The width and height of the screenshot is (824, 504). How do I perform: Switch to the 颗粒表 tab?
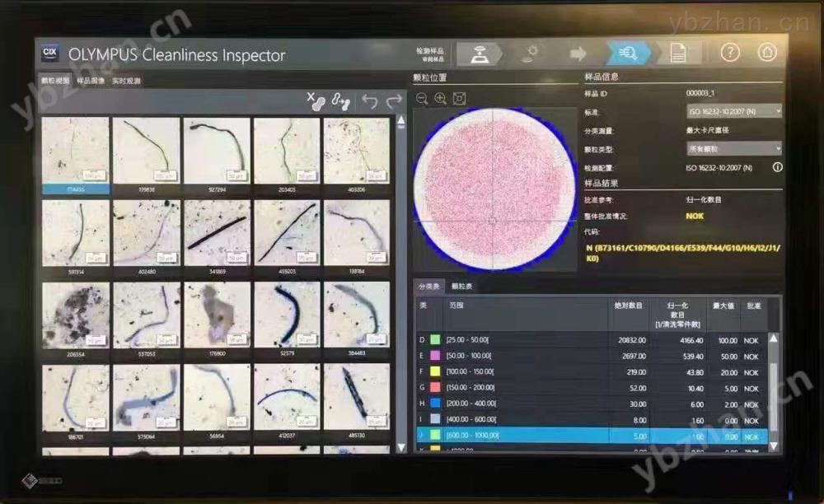tap(461, 286)
